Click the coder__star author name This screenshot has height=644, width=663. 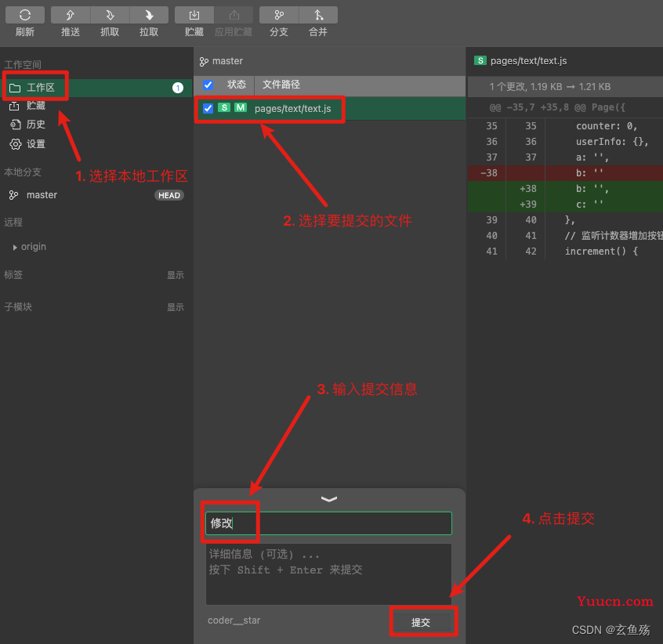click(234, 620)
